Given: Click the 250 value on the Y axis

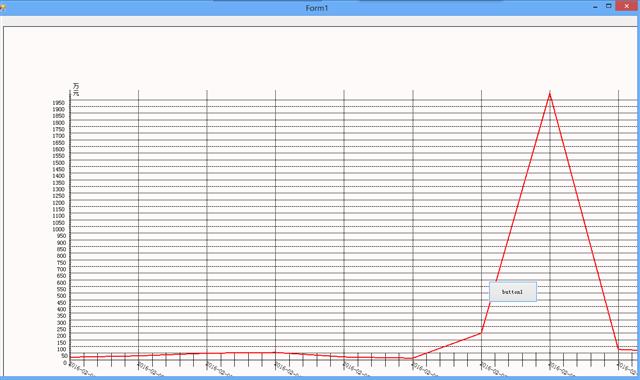Looking at the screenshot, I should pyautogui.click(x=61, y=329).
